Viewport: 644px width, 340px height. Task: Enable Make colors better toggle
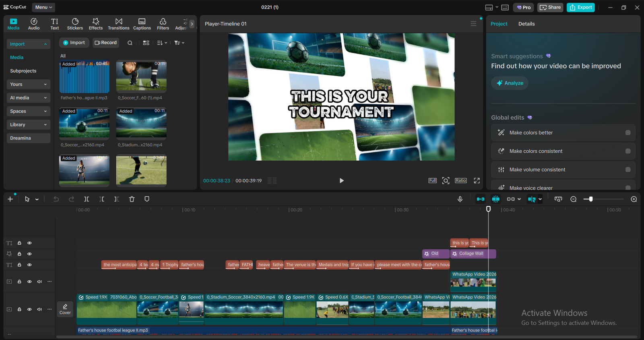pyautogui.click(x=628, y=133)
